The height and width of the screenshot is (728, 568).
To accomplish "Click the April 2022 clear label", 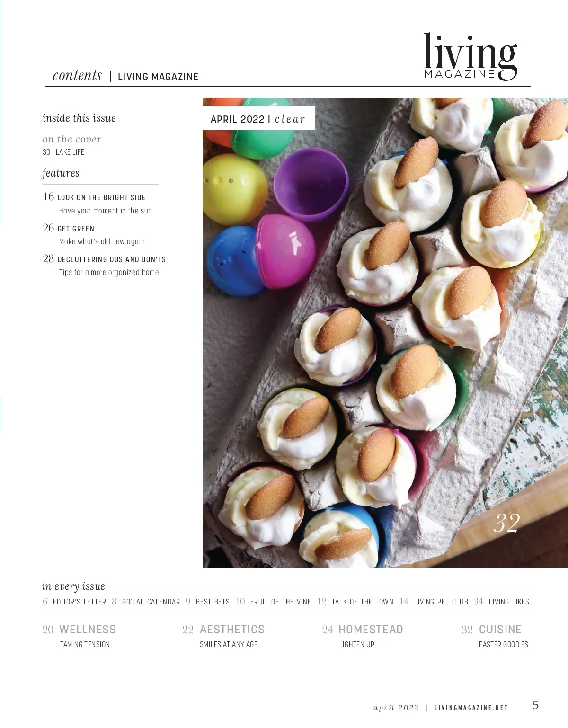I will pyautogui.click(x=258, y=119).
